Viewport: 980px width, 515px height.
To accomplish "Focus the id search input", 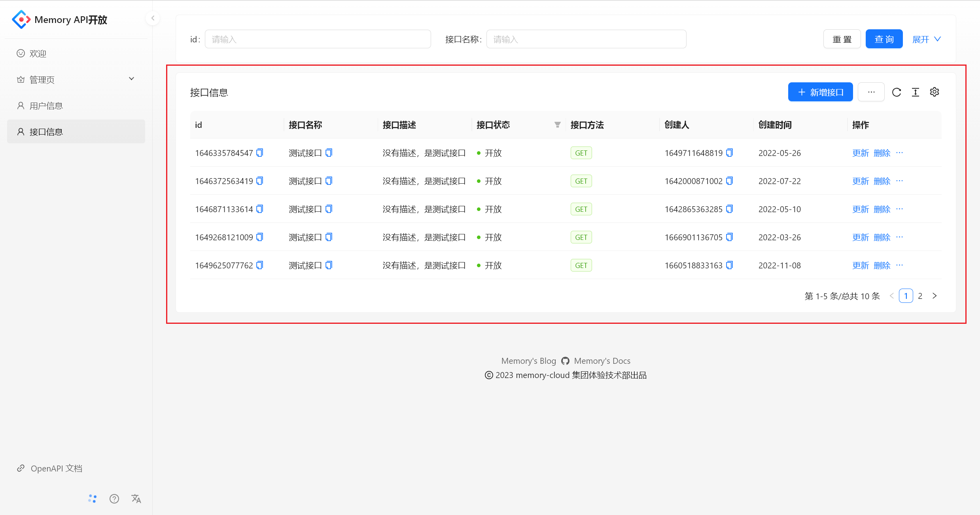I will [318, 39].
